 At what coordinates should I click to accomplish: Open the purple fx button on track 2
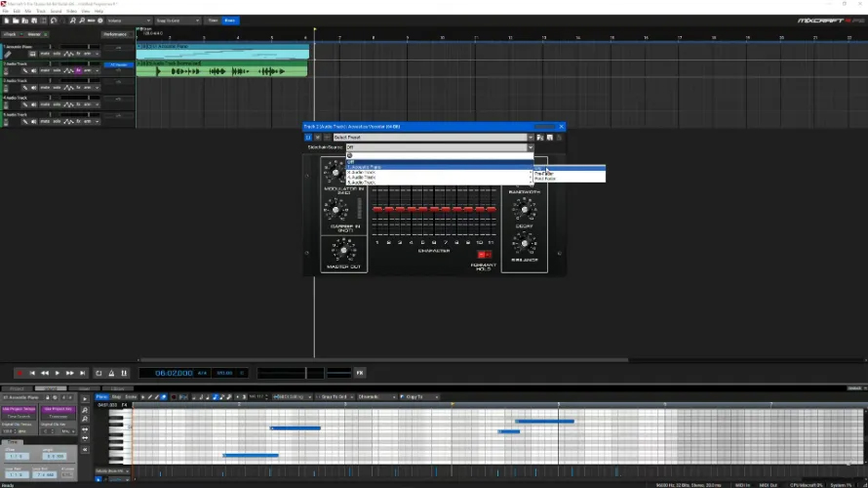(78, 71)
